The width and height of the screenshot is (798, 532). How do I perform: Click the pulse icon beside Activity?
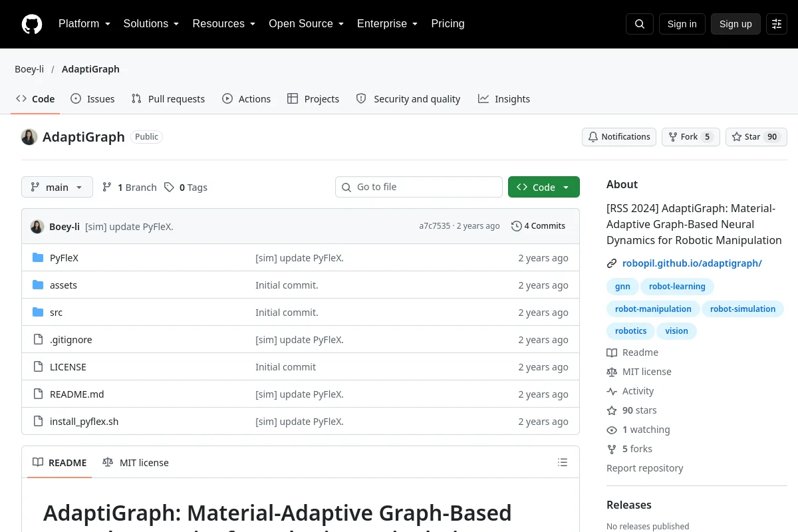(x=612, y=391)
